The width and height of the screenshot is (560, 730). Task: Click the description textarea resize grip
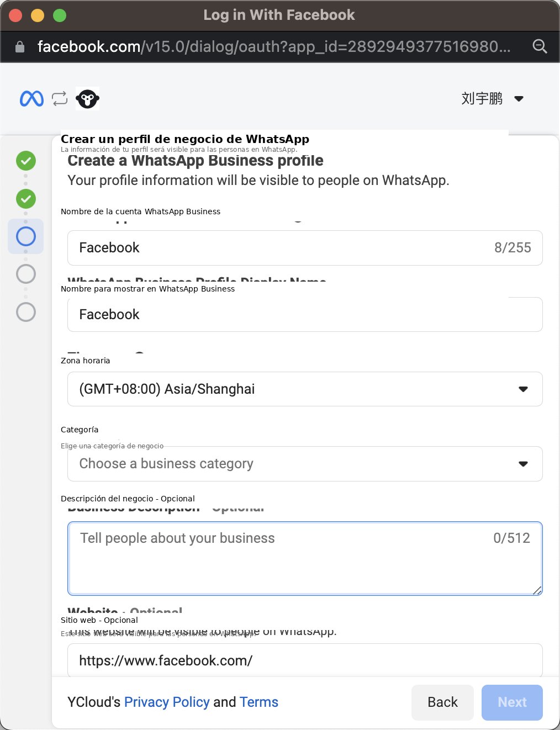(x=537, y=590)
